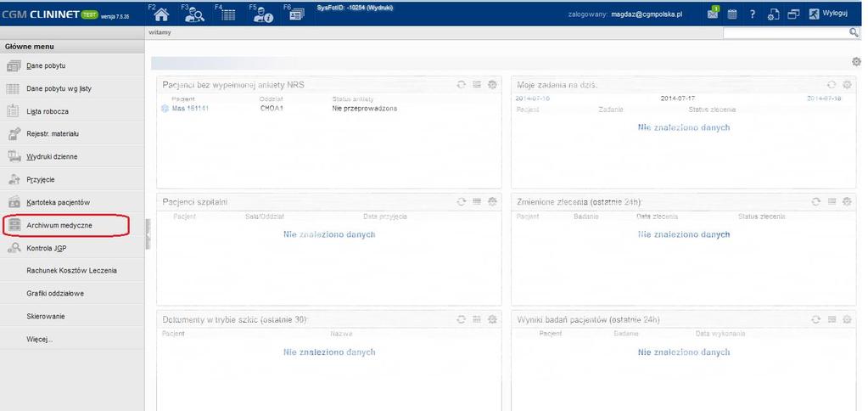Open settings gear of Pacjenci szpitalni panel
The width and height of the screenshot is (868, 411).
tap(492, 202)
